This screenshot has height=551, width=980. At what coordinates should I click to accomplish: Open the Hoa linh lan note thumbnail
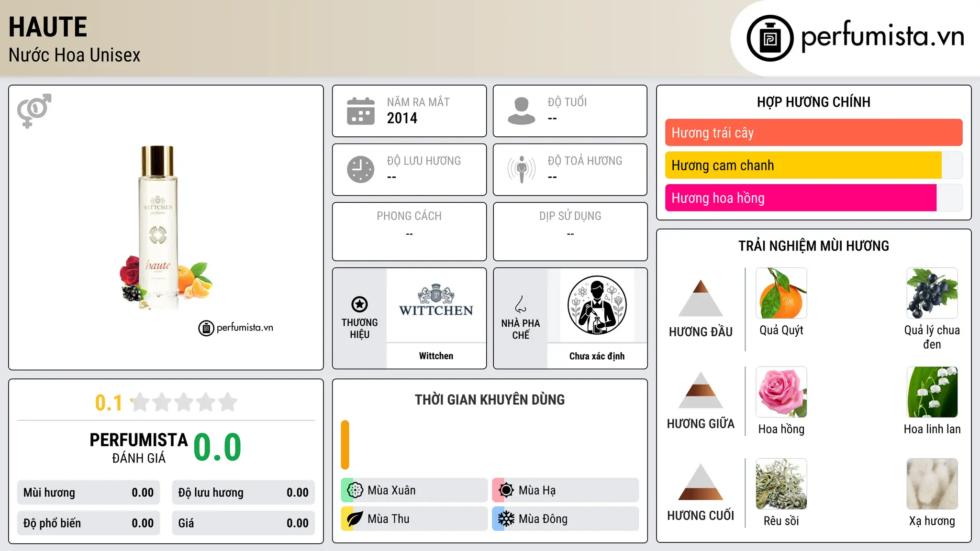click(932, 392)
